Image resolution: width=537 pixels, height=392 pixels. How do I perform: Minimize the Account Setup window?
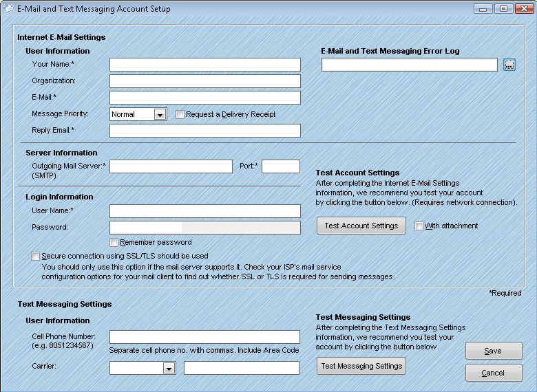[483, 8]
